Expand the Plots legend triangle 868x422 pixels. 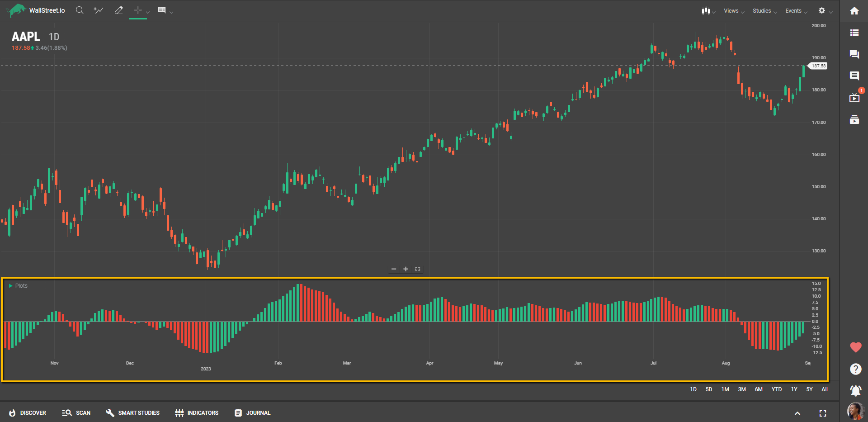pos(10,286)
